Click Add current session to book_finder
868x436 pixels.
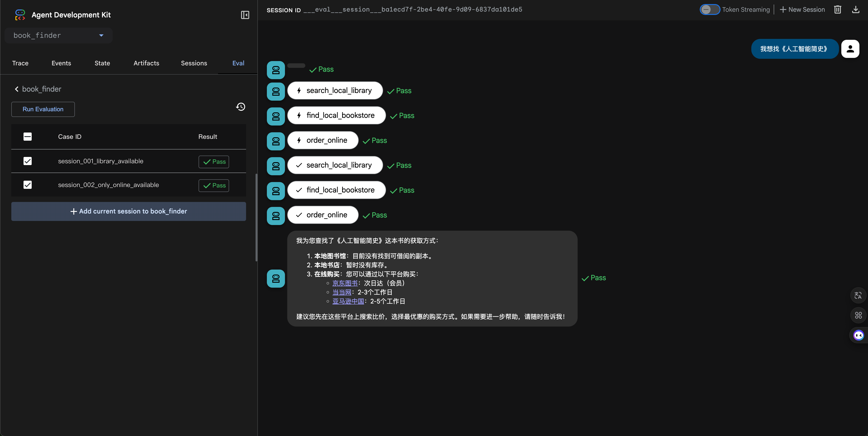[128, 211]
